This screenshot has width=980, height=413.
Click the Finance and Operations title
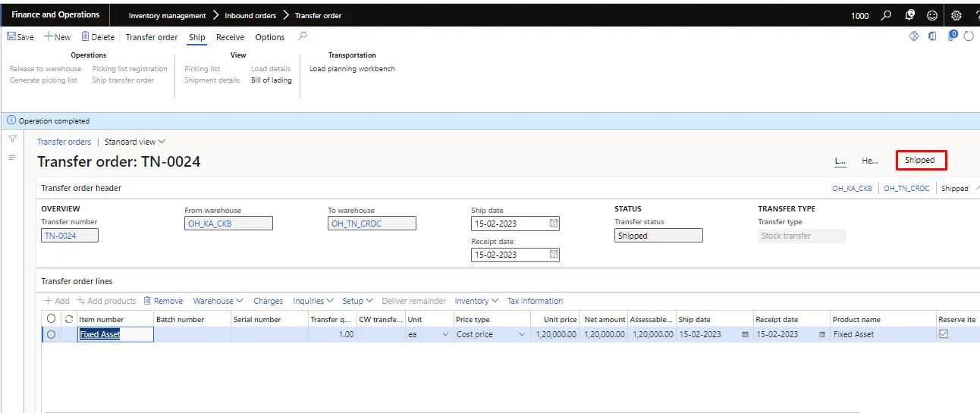[x=55, y=14]
